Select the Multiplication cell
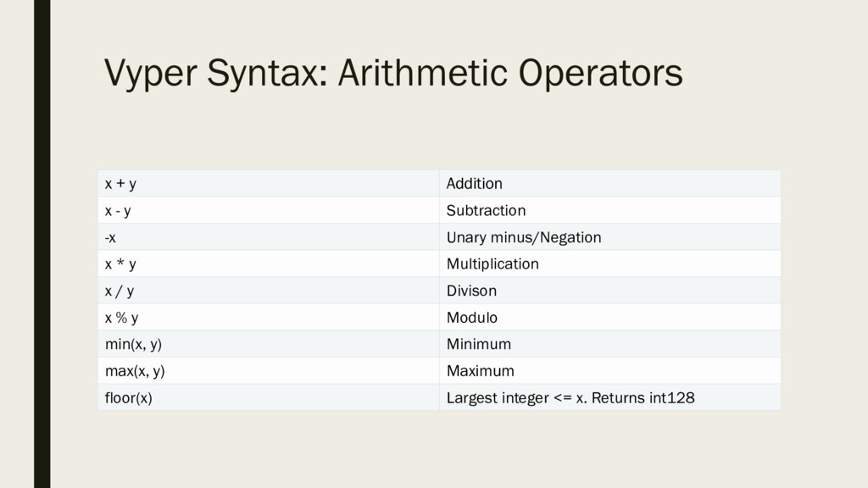The height and width of the screenshot is (488, 868). click(x=610, y=263)
